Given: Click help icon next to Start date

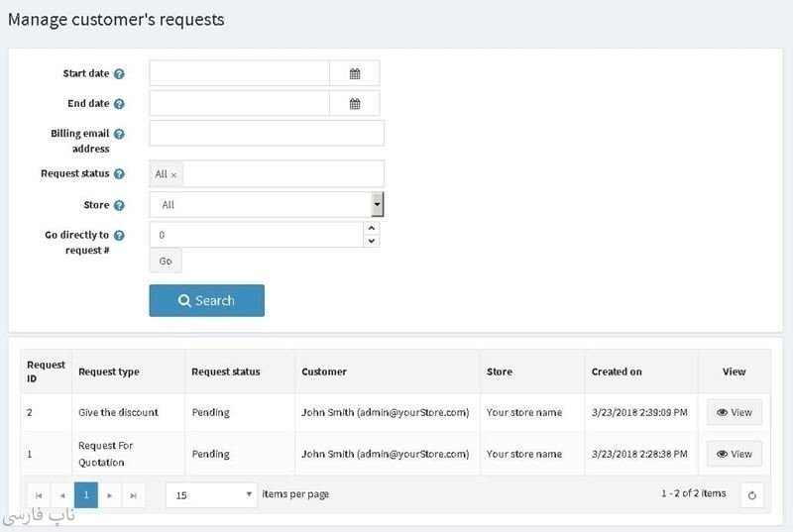Looking at the screenshot, I should click(x=119, y=74).
